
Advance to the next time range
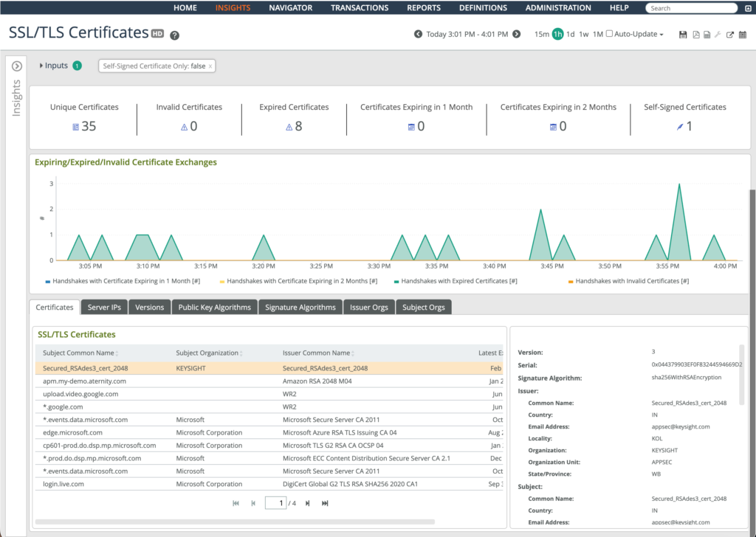tap(517, 34)
